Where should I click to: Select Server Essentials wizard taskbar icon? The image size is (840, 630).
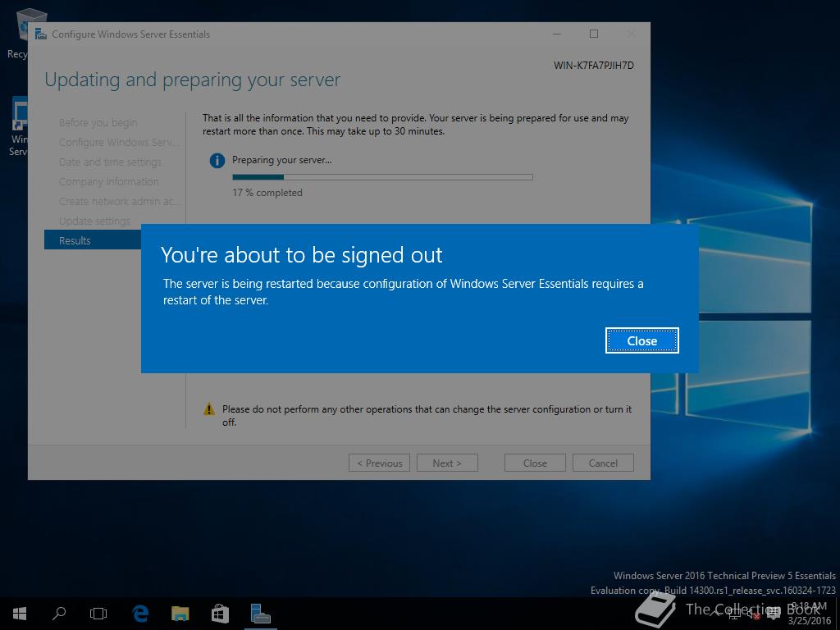pos(260,614)
